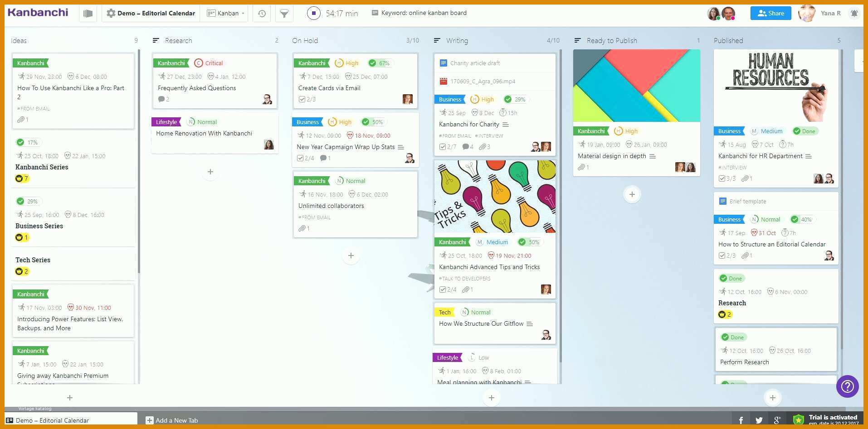Open the notifications bell
Image resolution: width=868 pixels, height=429 pixels.
(x=854, y=13)
